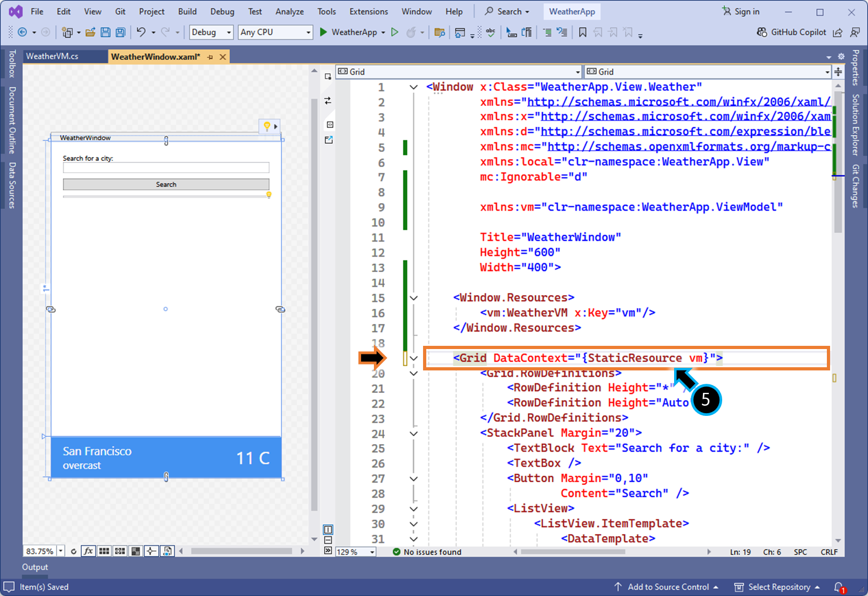
Task: Click the editor settings gear above the code
Action: (841, 57)
